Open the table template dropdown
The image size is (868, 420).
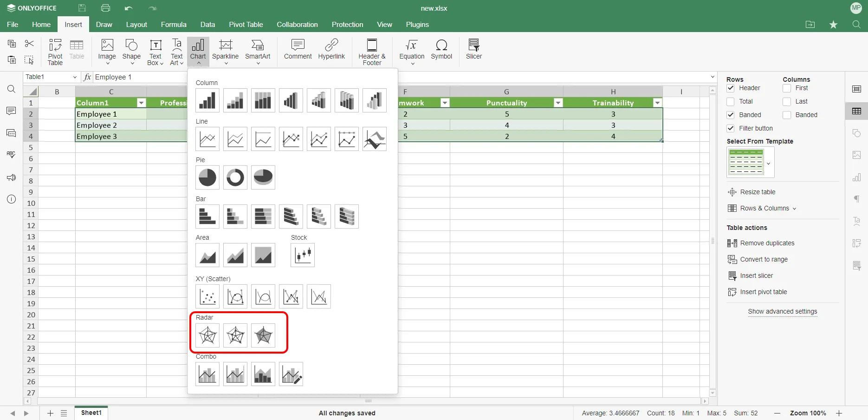pos(769,164)
